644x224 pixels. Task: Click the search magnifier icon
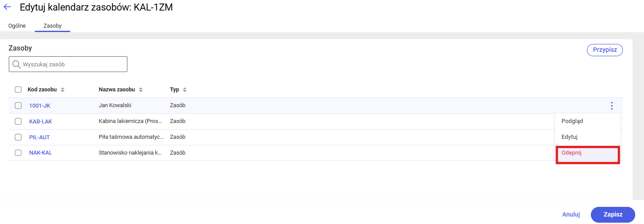(x=16, y=64)
